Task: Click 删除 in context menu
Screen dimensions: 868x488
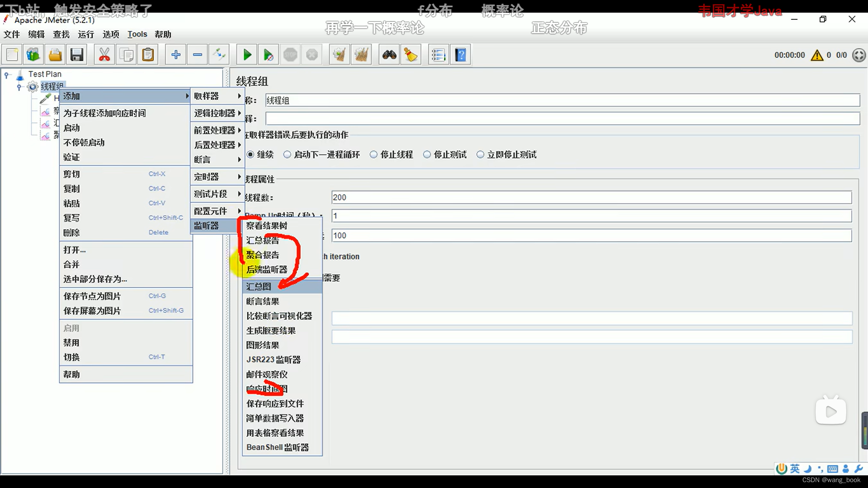Action: point(126,233)
